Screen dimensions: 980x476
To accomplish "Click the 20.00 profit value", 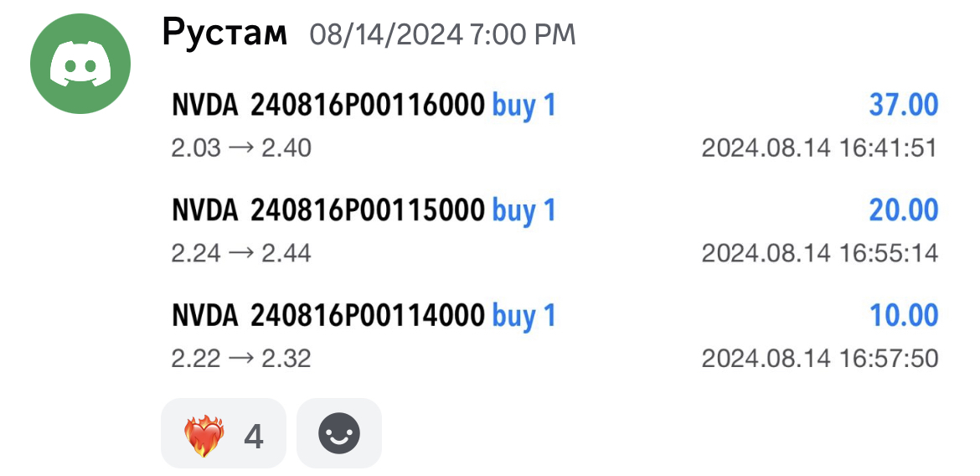I will click(904, 210).
